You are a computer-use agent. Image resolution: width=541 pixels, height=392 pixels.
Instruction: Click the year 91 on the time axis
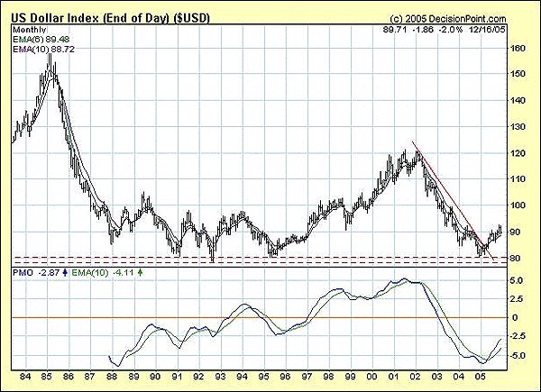tap(177, 376)
